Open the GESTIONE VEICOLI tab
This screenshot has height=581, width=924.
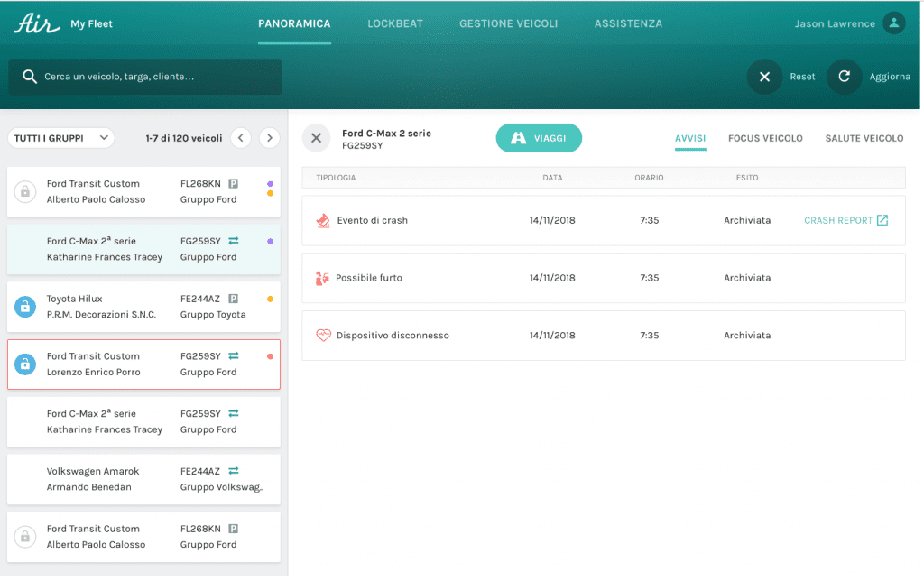[509, 23]
